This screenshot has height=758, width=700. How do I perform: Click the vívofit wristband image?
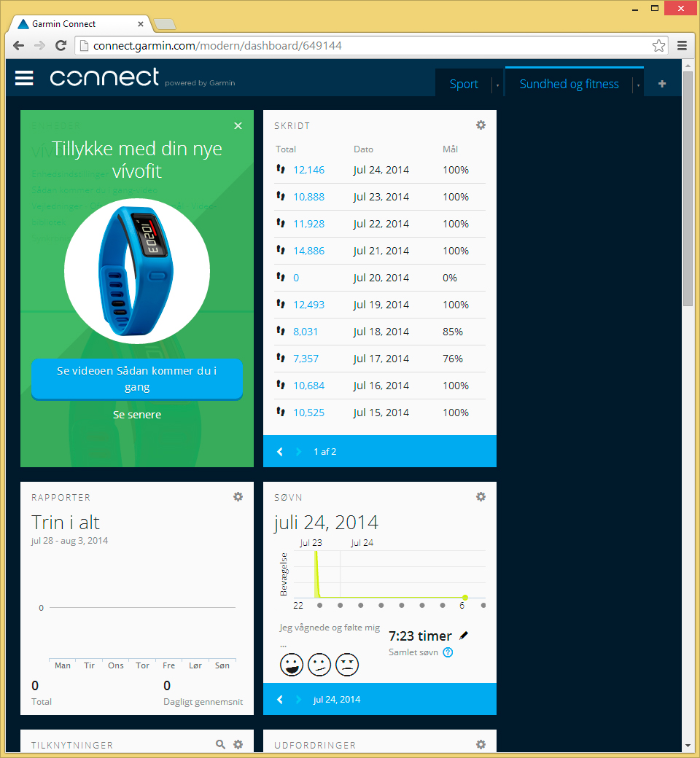pos(137,271)
